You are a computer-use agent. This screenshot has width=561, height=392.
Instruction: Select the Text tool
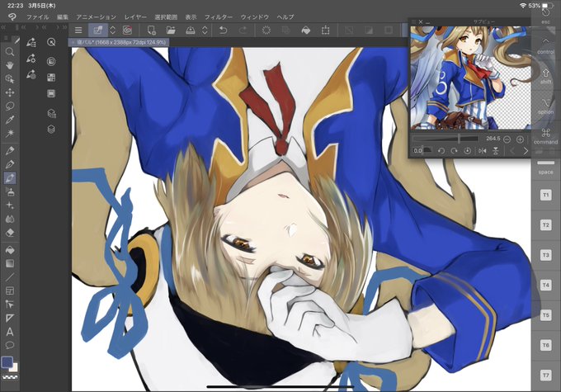[10, 332]
